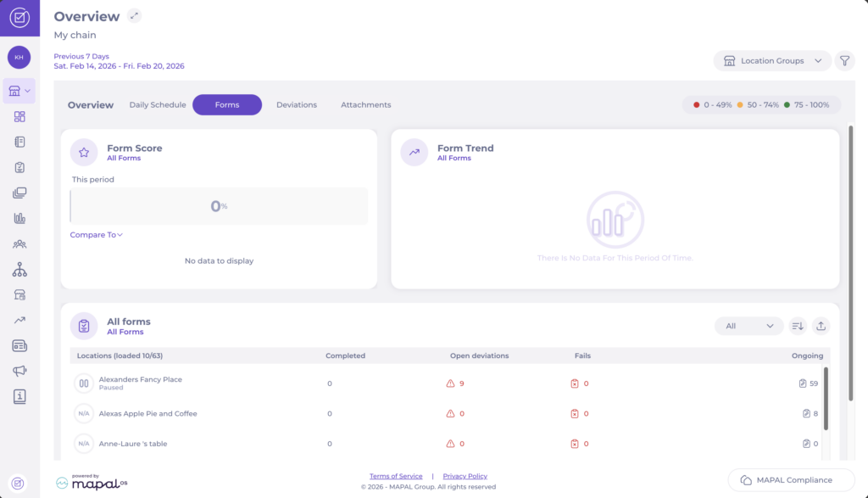Image resolution: width=868 pixels, height=498 pixels.
Task: Click the locations list scrollbar
Action: click(x=826, y=399)
